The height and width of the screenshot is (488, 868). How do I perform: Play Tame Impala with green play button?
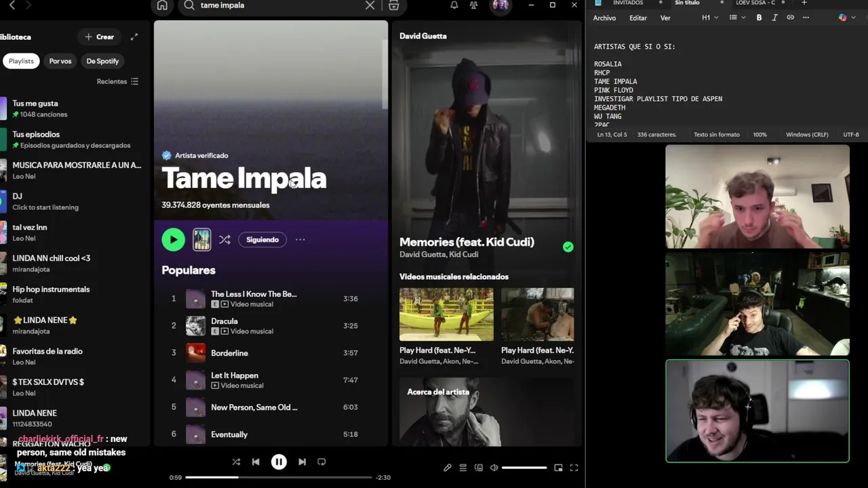(173, 239)
